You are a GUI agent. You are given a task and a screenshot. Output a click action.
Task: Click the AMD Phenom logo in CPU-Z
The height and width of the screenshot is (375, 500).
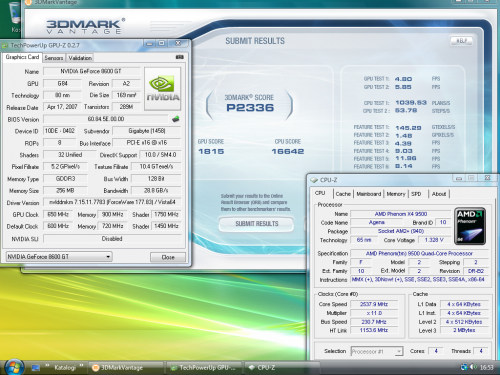point(470,226)
